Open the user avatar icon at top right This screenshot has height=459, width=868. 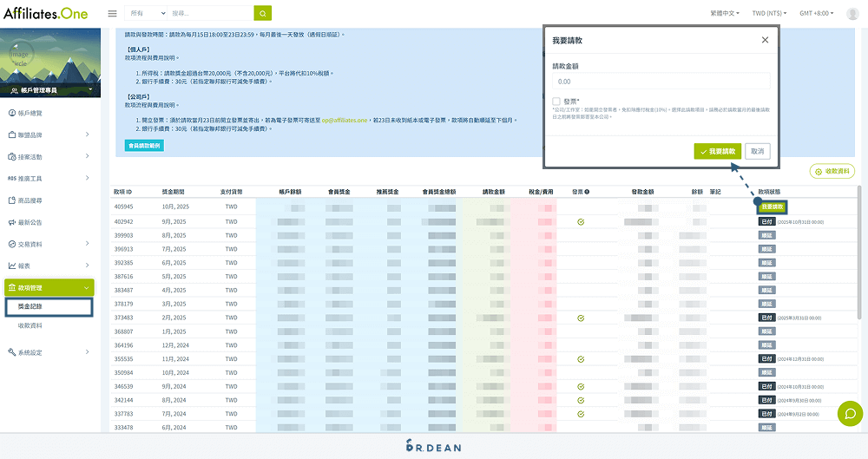pyautogui.click(x=852, y=13)
